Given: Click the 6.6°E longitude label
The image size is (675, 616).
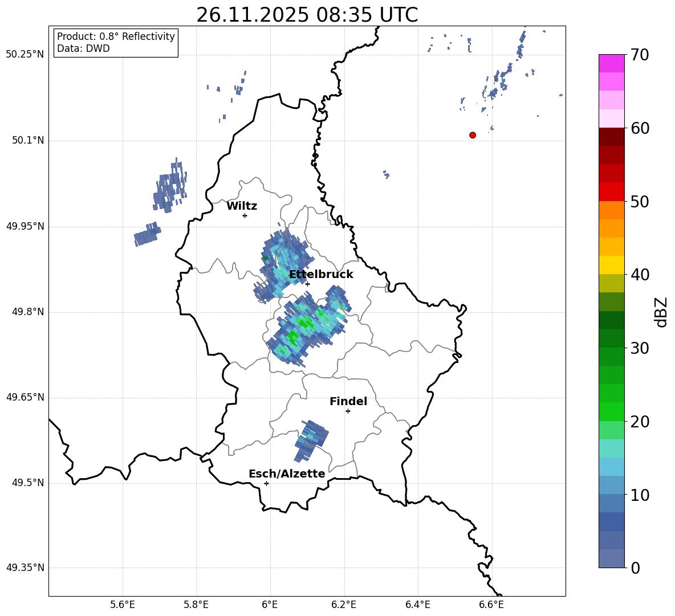Looking at the screenshot, I should 491,605.
